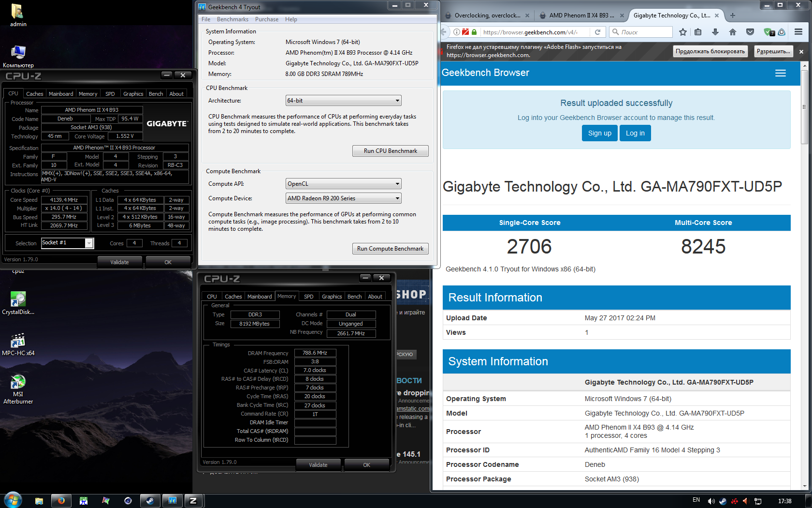The image size is (812, 508).
Task: Open the Compute API dropdown
Action: pyautogui.click(x=344, y=184)
